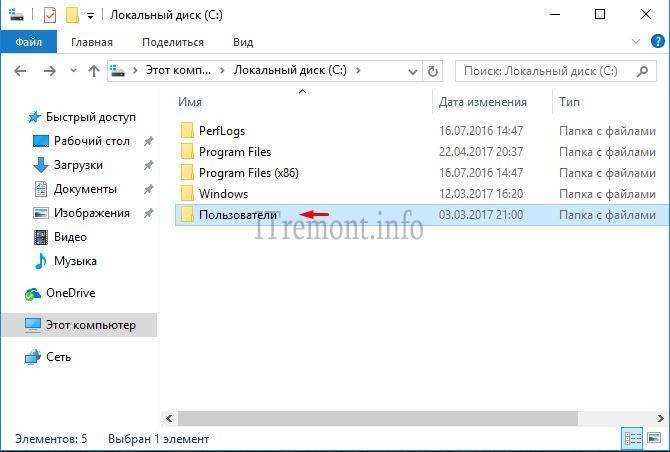Image resolution: width=670 pixels, height=452 pixels.
Task: Open the blue Help question mark icon
Action: [x=657, y=42]
